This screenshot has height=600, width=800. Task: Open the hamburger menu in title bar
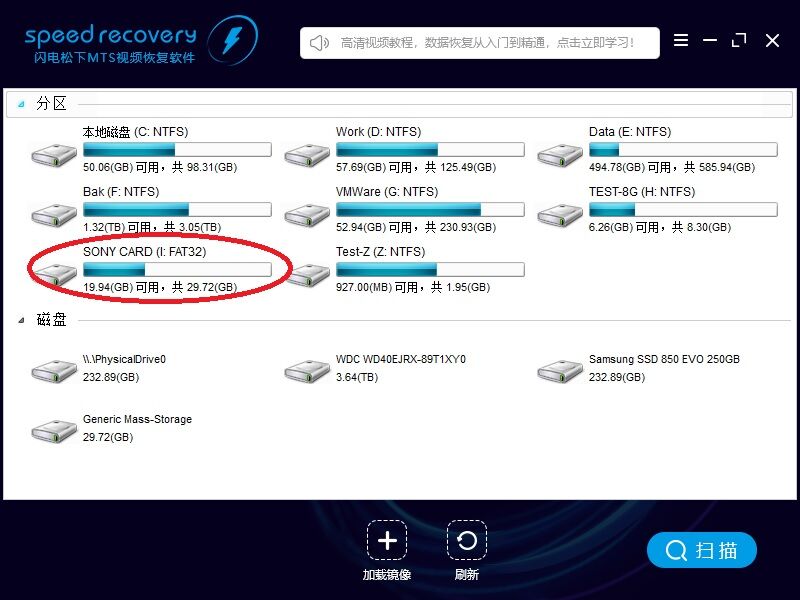pos(681,41)
